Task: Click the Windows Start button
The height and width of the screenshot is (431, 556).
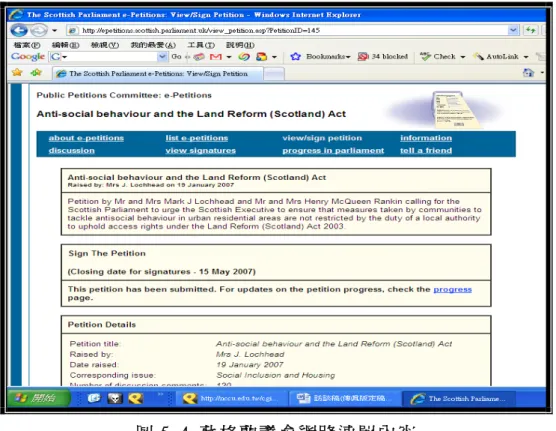Action: click(39, 398)
